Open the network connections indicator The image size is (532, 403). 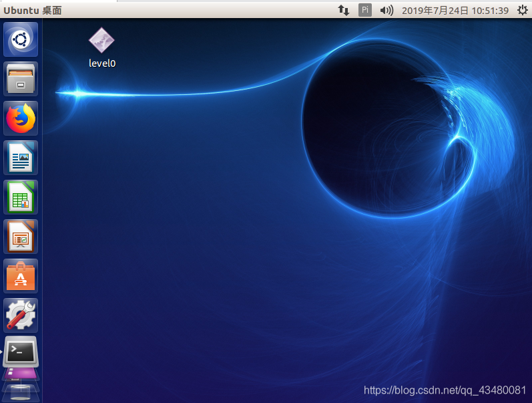coord(343,10)
